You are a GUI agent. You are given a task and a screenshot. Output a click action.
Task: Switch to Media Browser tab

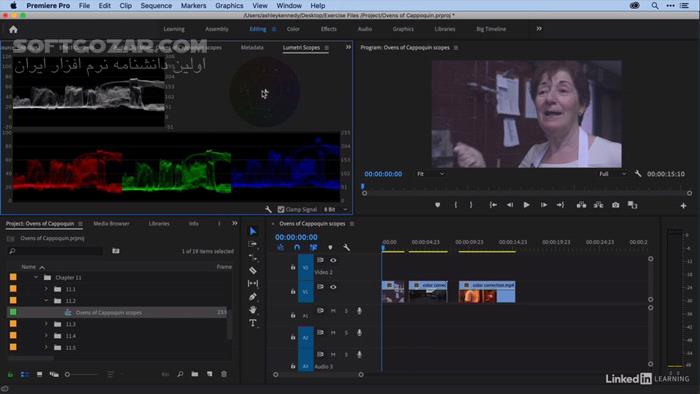click(111, 224)
